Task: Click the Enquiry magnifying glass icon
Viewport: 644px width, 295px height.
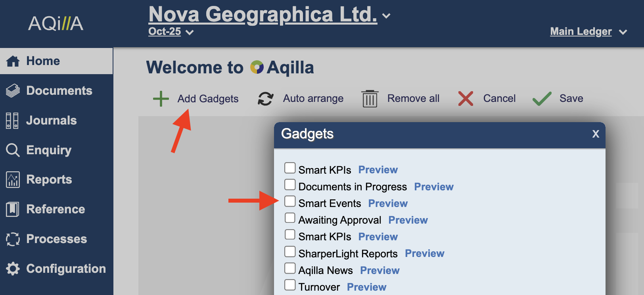Action: (x=13, y=150)
